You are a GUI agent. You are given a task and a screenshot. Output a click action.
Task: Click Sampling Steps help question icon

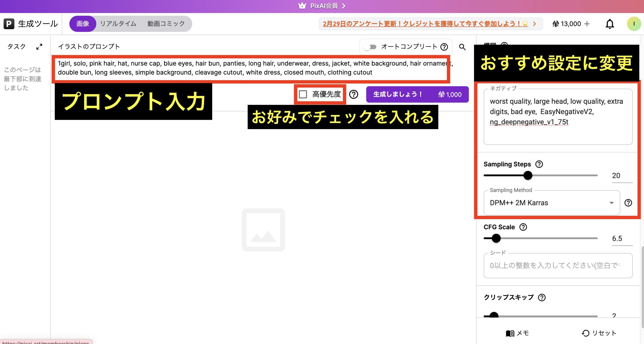coord(539,164)
